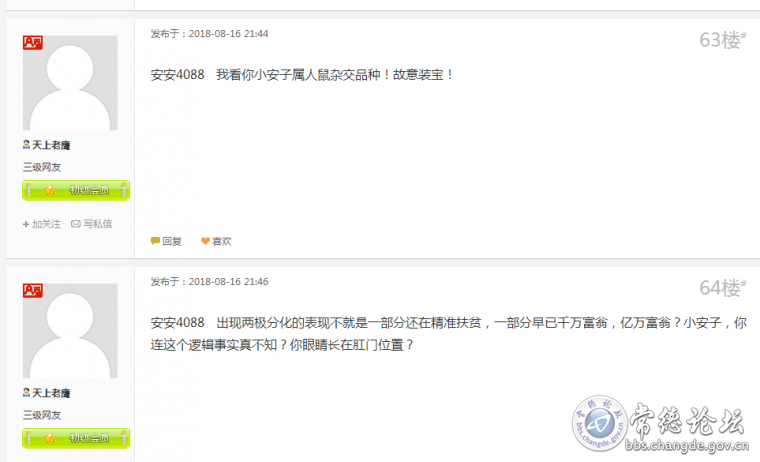Click 初级会员 badge in post 63
Screen dimensions: 760x462
pyautogui.click(x=76, y=190)
